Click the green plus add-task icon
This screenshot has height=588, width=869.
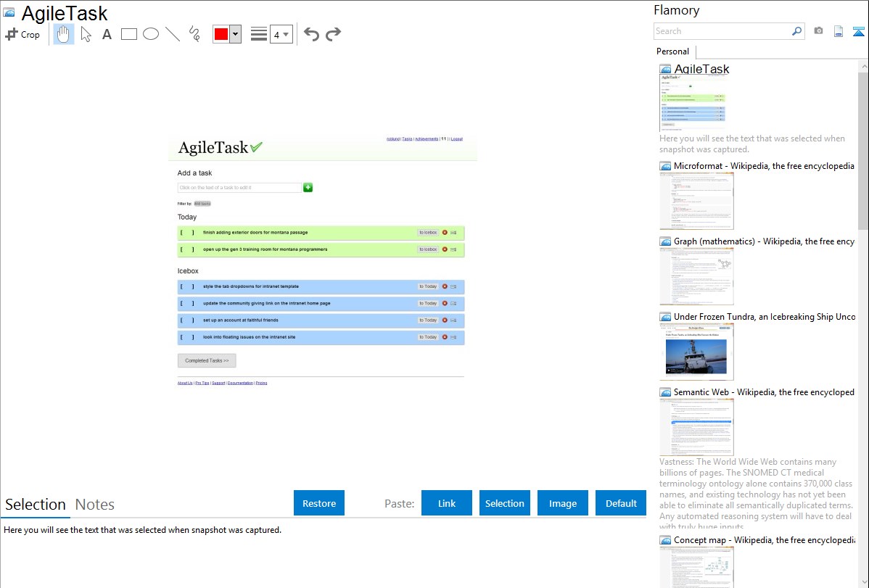pos(308,188)
